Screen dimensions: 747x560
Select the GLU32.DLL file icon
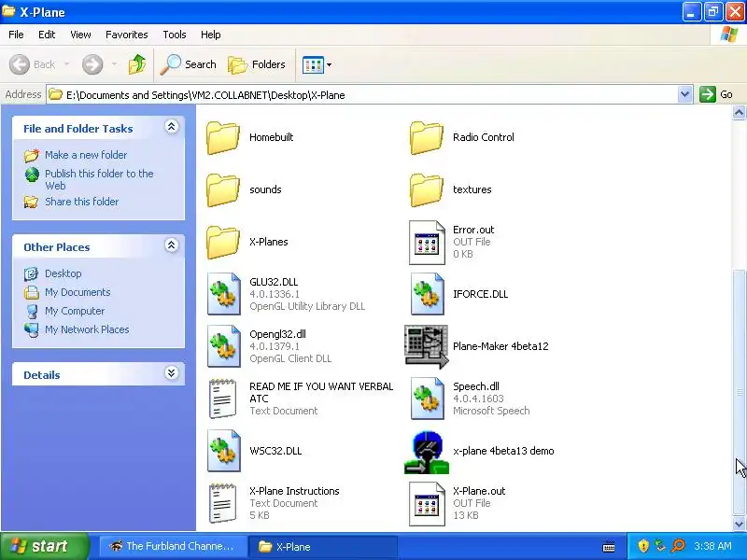pos(223,294)
